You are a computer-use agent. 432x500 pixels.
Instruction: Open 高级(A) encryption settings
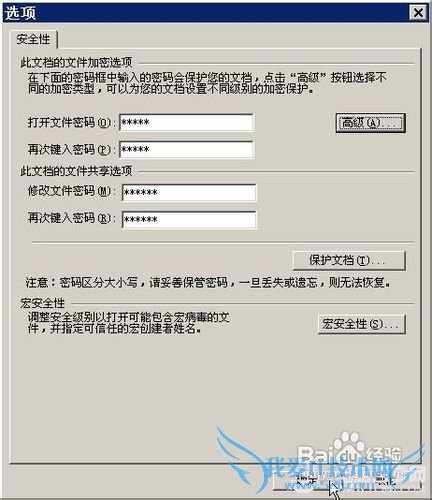370,123
